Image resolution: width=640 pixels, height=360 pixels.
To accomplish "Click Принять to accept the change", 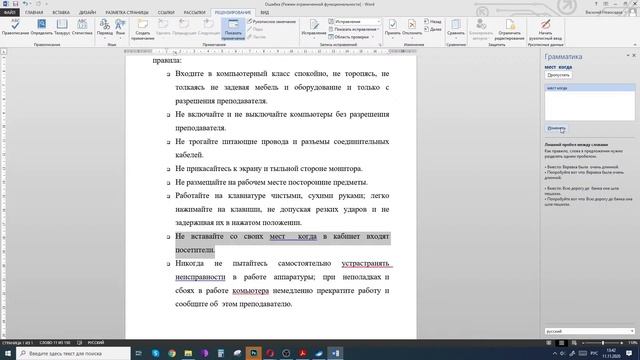I will tap(392, 28).
